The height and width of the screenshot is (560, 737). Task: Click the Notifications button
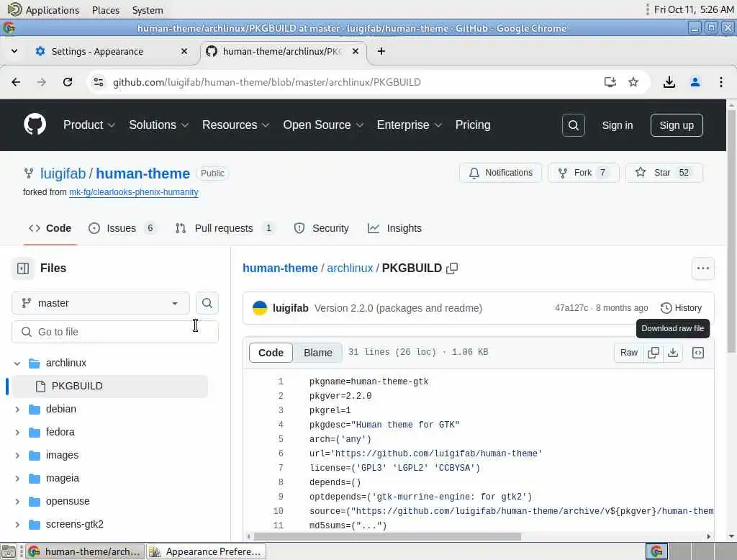[501, 173]
